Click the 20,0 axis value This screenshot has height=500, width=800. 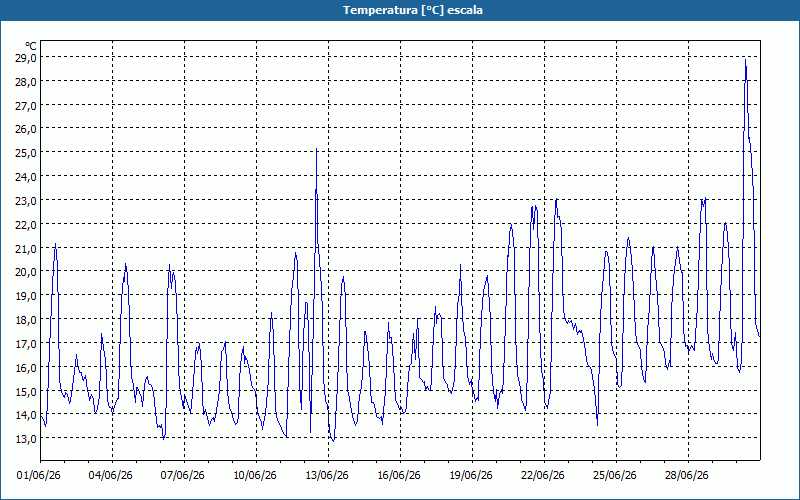pyautogui.click(x=26, y=272)
